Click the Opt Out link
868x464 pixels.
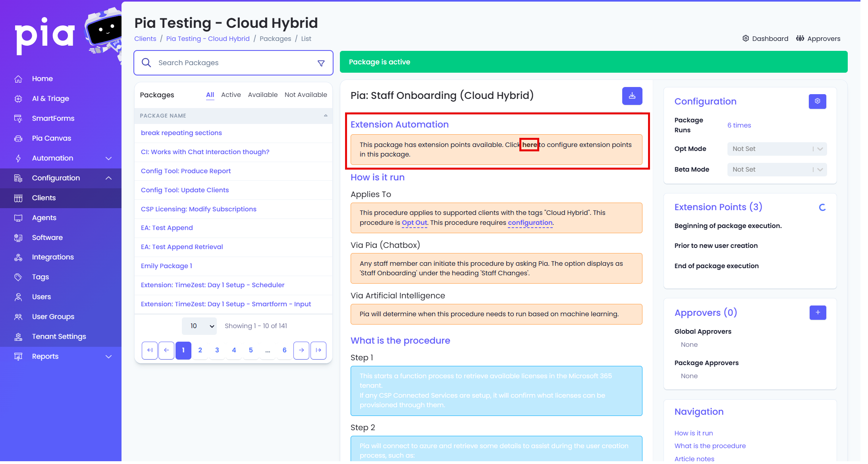[415, 223]
